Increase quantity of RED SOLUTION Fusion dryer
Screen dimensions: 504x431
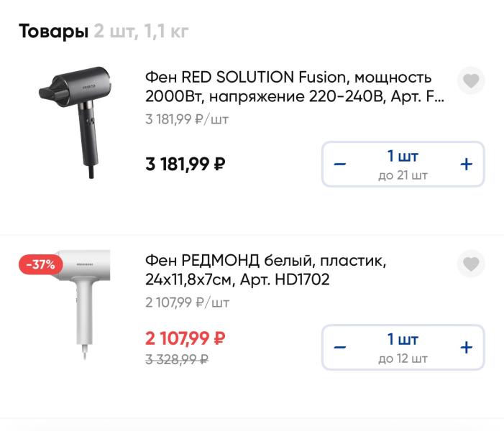466,164
